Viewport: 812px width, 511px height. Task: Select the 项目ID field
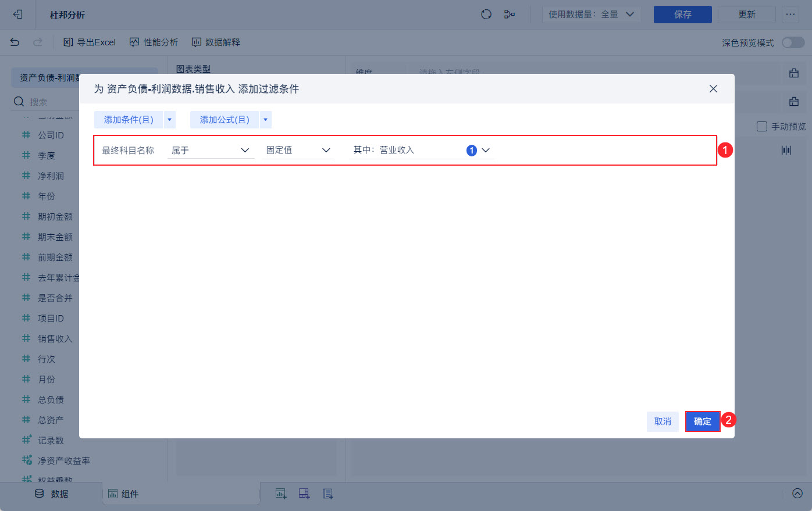tap(51, 318)
